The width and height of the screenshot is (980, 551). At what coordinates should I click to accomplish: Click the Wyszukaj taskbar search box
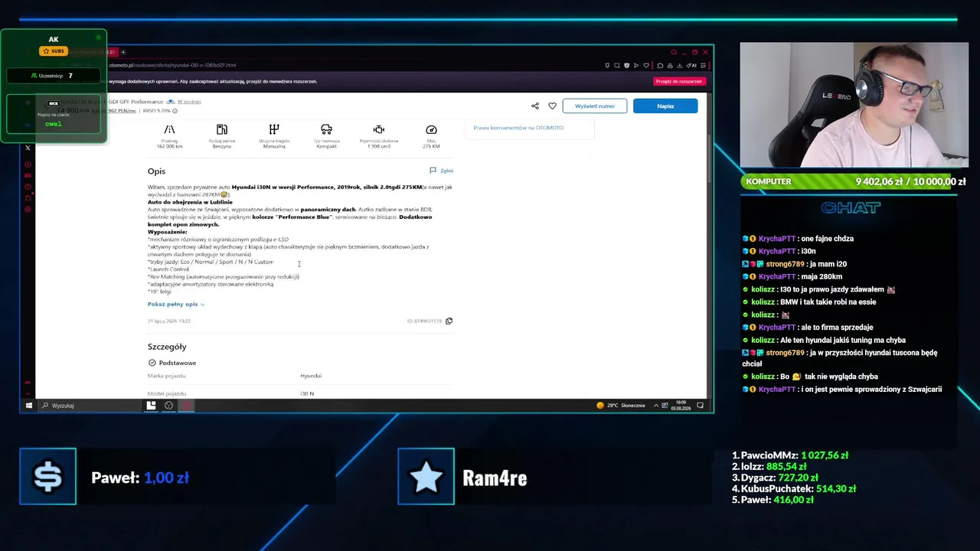[x=88, y=406]
